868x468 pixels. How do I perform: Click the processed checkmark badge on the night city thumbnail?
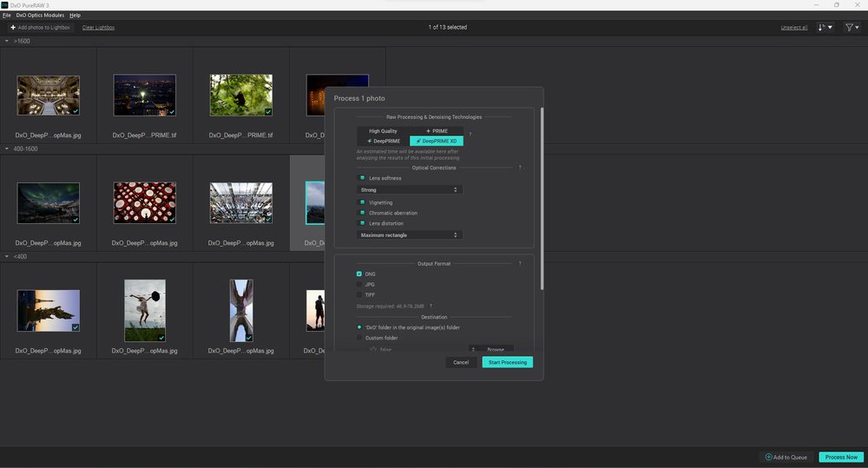point(172,112)
